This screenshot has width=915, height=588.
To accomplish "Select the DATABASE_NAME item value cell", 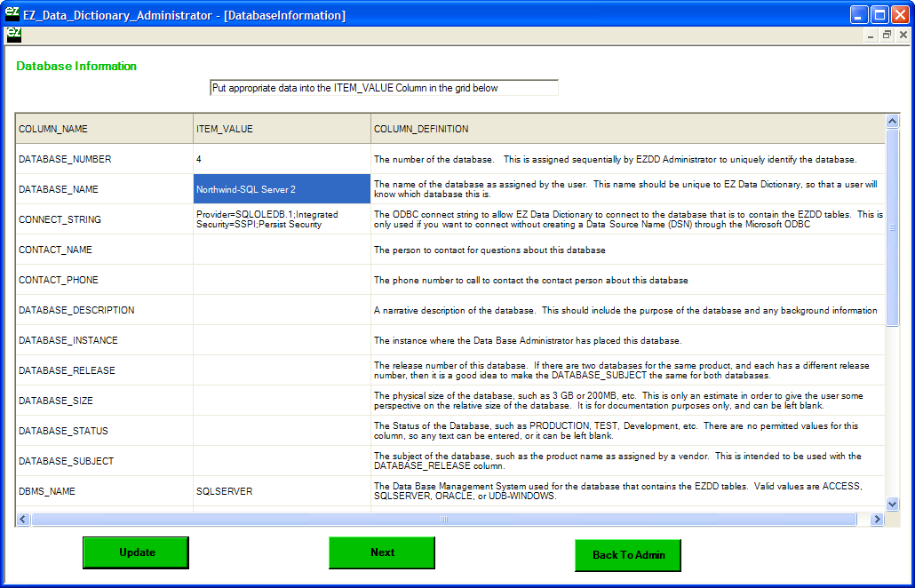I will [282, 189].
